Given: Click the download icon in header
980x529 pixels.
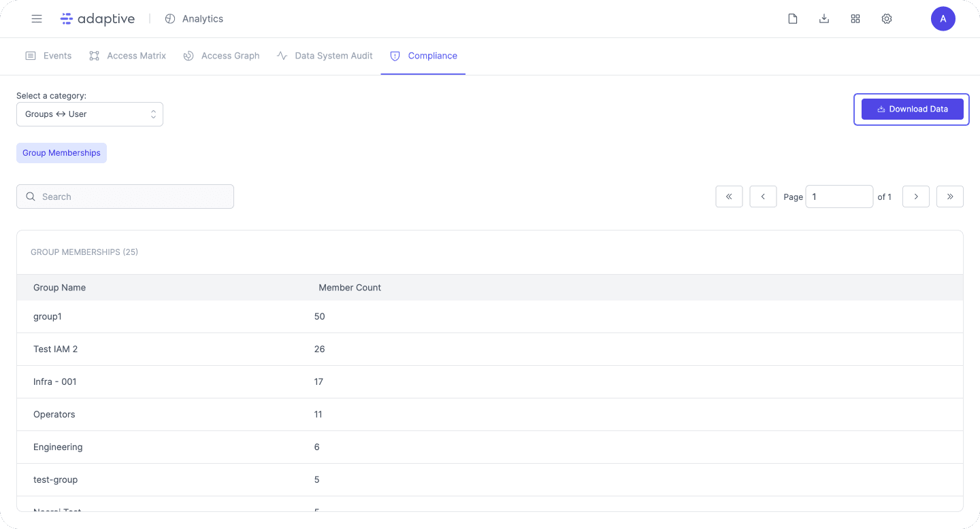Looking at the screenshot, I should [824, 19].
